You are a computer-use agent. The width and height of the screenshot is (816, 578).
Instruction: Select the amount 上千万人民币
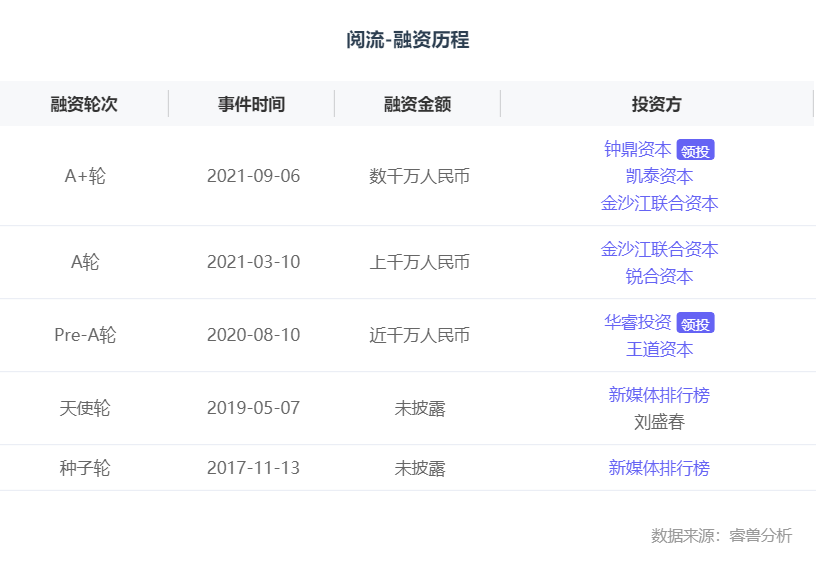(x=419, y=262)
